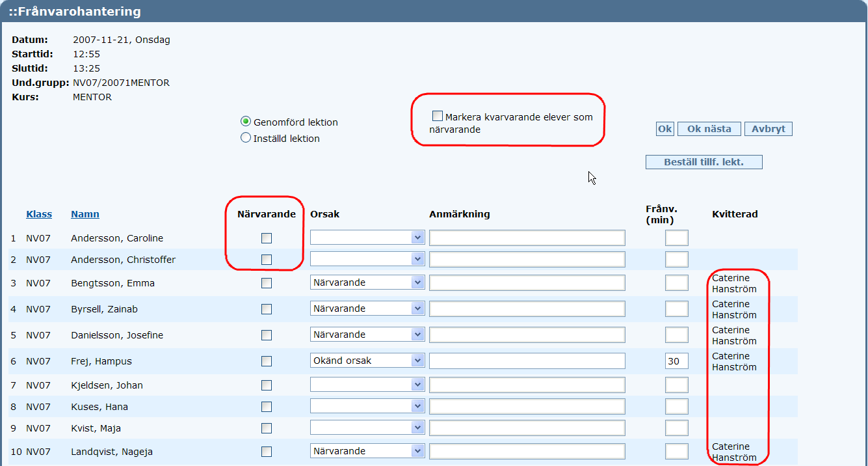The height and width of the screenshot is (466, 868).
Task: Click Anmärkning field for Kvist, Maja
Action: click(x=527, y=428)
